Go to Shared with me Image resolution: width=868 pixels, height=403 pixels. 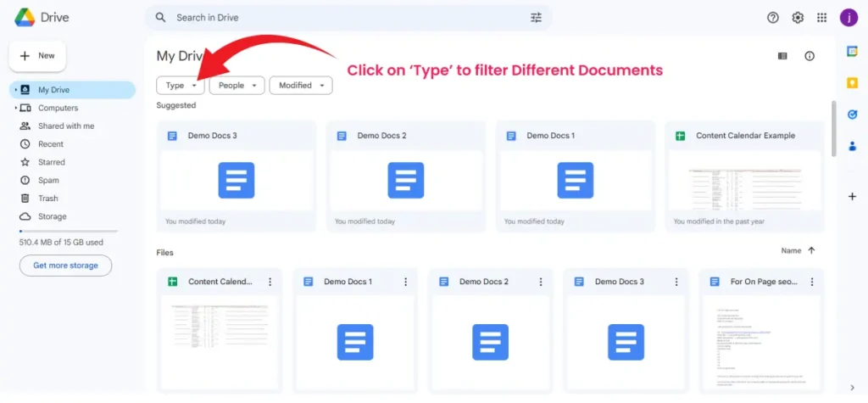click(65, 126)
